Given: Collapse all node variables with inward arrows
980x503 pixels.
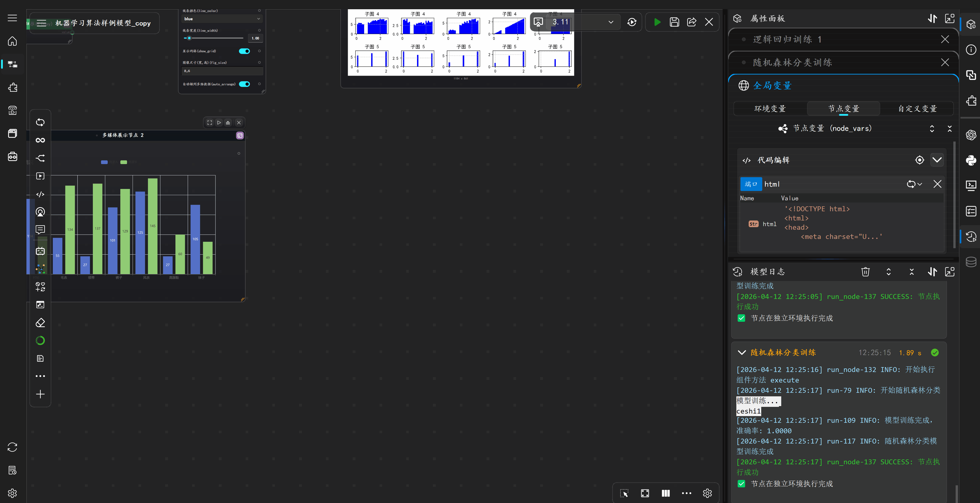Looking at the screenshot, I should (949, 128).
